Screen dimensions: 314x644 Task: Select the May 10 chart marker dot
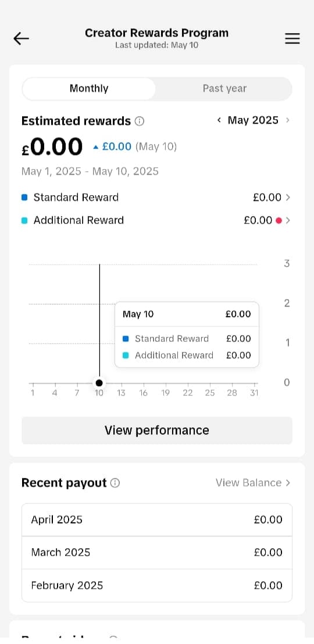pos(99,383)
